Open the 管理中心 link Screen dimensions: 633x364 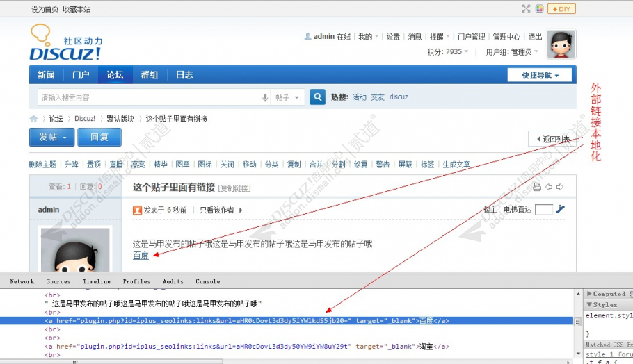click(x=506, y=37)
